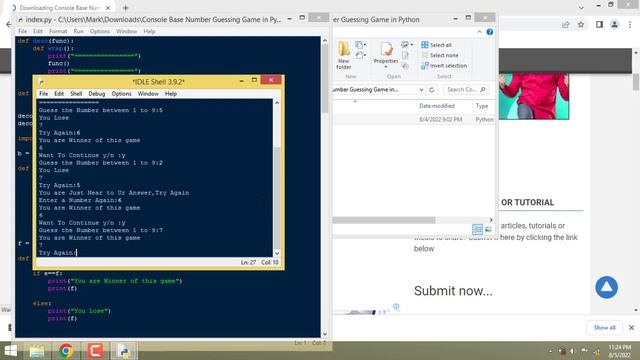This screenshot has height=360, width=640.
Task: Open Chrome three-dot menu
Action: tap(630, 25)
